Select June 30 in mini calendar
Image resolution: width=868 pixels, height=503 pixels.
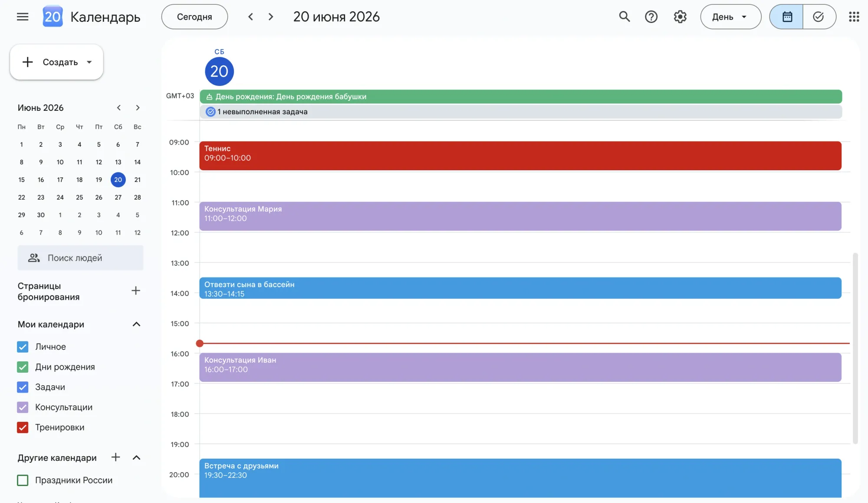(41, 215)
